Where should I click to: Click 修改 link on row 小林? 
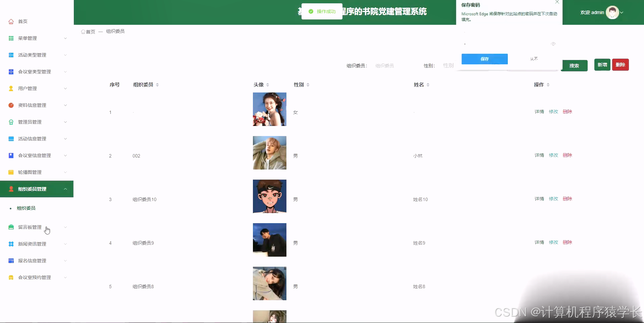[x=553, y=155]
